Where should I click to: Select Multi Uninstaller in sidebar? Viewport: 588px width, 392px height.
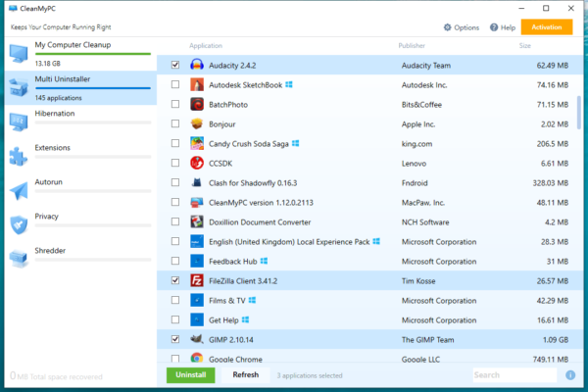tap(80, 88)
